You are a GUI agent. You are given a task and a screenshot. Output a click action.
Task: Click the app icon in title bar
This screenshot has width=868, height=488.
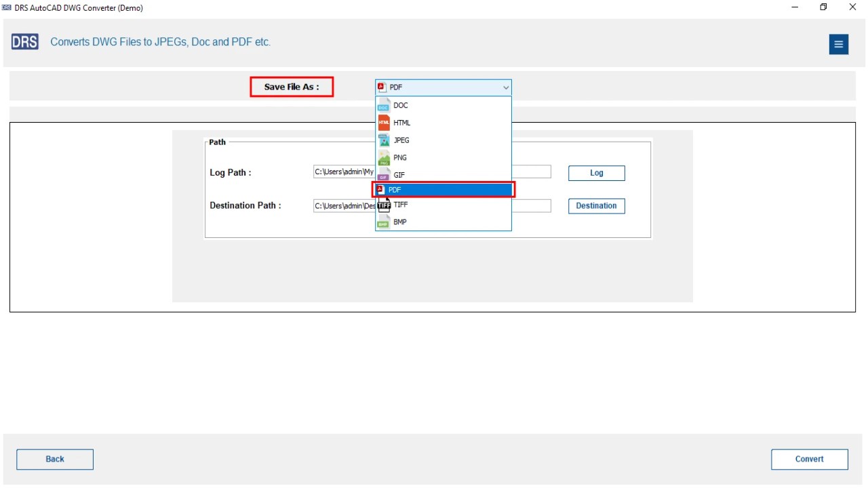7,7
